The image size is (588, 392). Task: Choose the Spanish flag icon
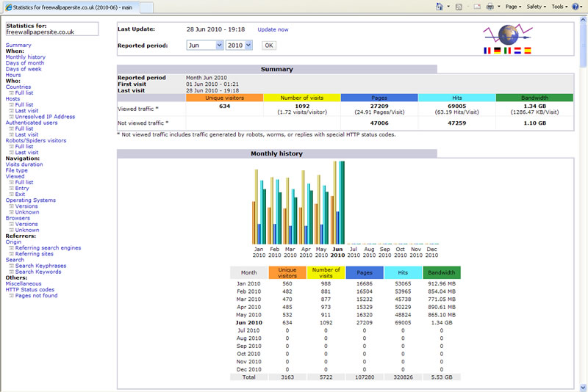(x=528, y=51)
